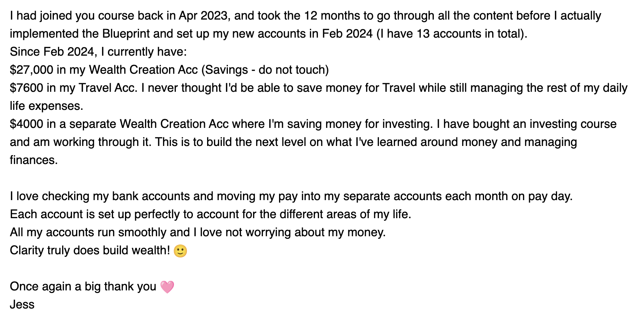Click 'I love checking my bank accounts' line
The image size is (644, 328).
(x=291, y=196)
